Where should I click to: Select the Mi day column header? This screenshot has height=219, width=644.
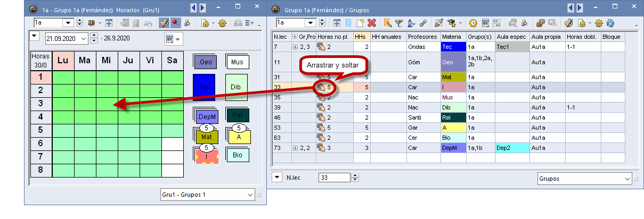tap(107, 60)
